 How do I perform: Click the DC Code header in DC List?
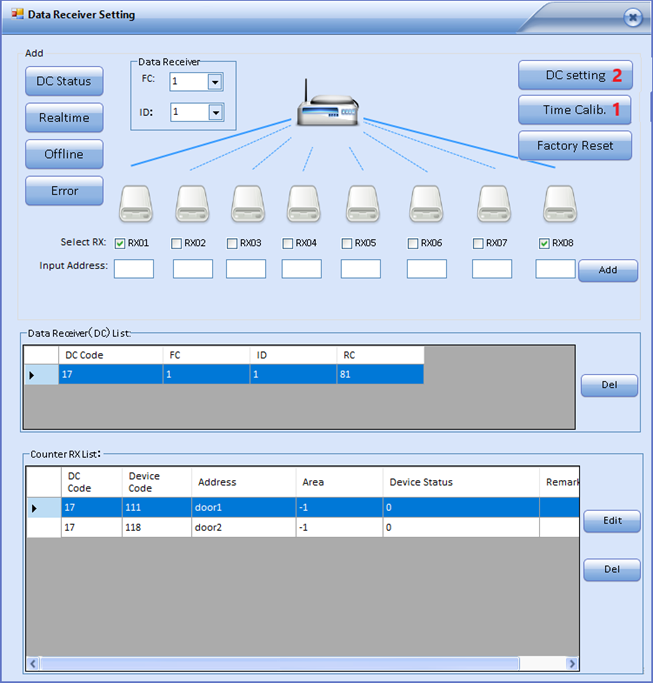click(110, 355)
